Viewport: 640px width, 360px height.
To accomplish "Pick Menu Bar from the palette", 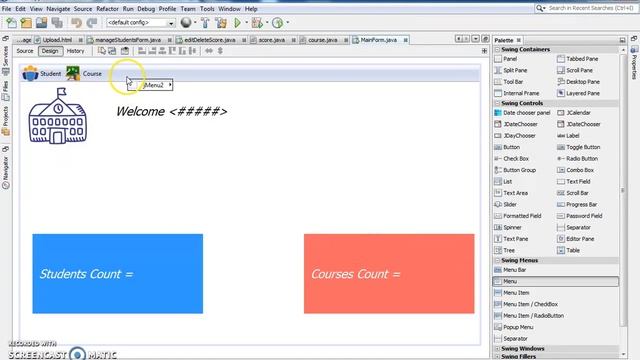I will coord(510,270).
